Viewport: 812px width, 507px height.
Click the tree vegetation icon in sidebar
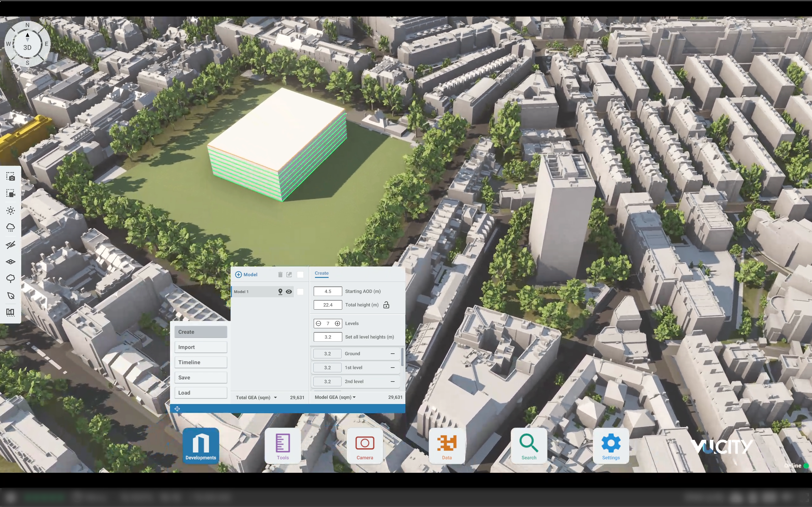pos(10,279)
